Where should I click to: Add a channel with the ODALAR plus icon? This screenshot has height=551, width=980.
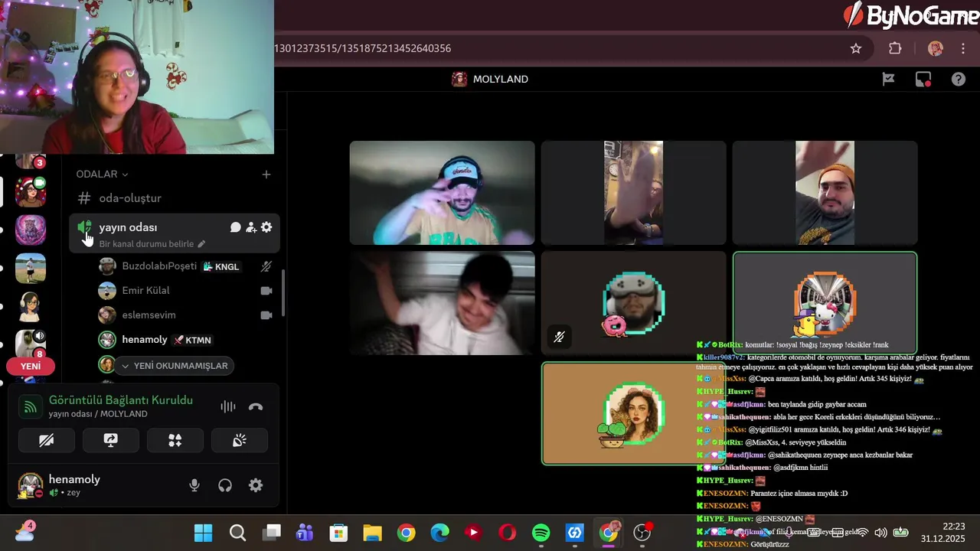[x=266, y=174]
